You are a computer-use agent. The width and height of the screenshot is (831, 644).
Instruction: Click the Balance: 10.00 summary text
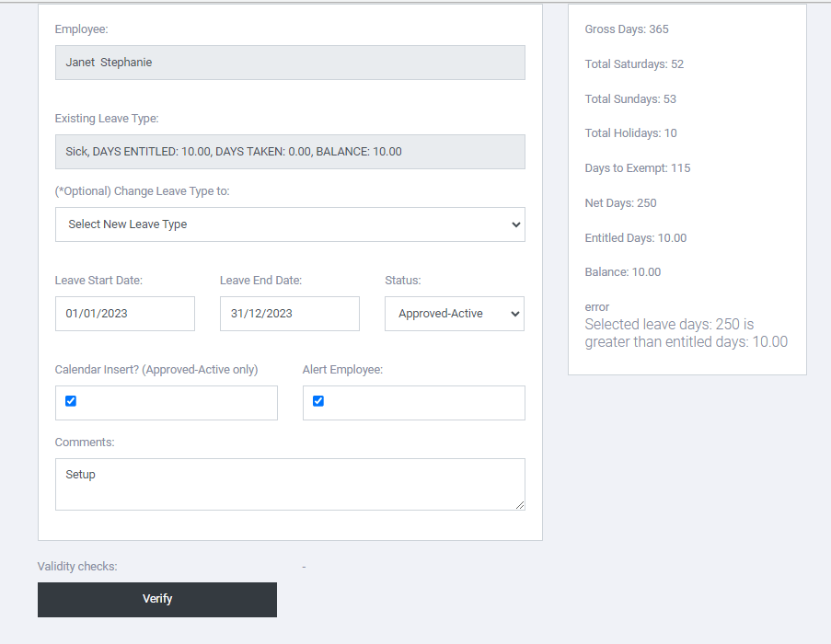(x=623, y=272)
